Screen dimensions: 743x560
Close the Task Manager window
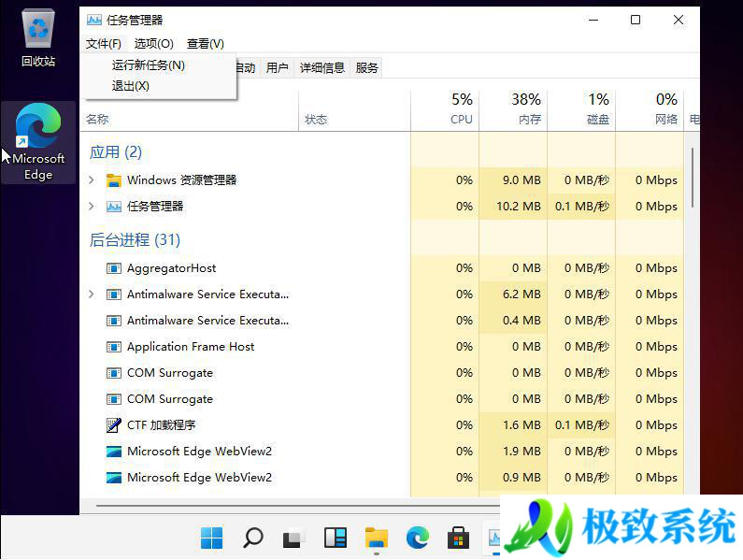pos(679,20)
